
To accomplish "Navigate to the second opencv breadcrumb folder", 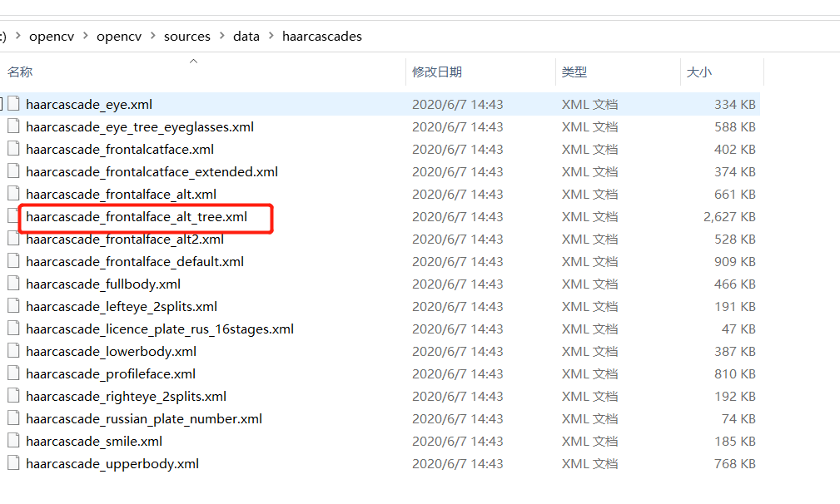I will click(119, 37).
